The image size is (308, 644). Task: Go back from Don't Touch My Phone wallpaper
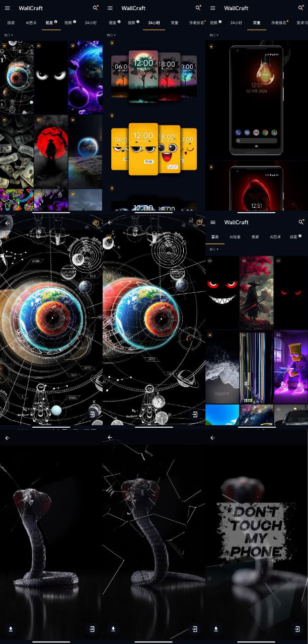click(212, 438)
